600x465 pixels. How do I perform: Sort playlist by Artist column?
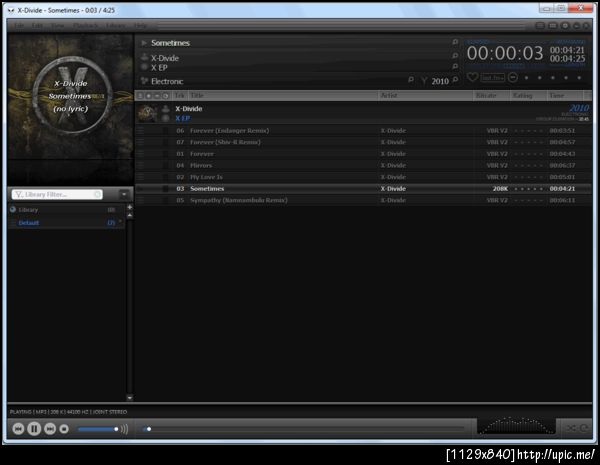[425, 95]
